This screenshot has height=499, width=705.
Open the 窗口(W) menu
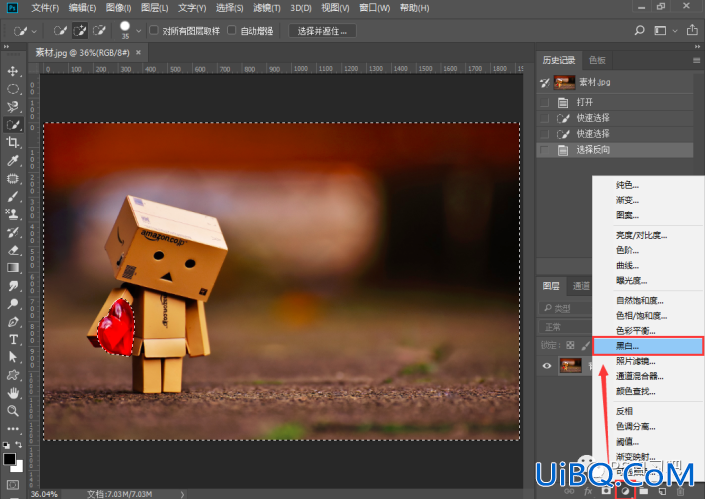(x=375, y=8)
